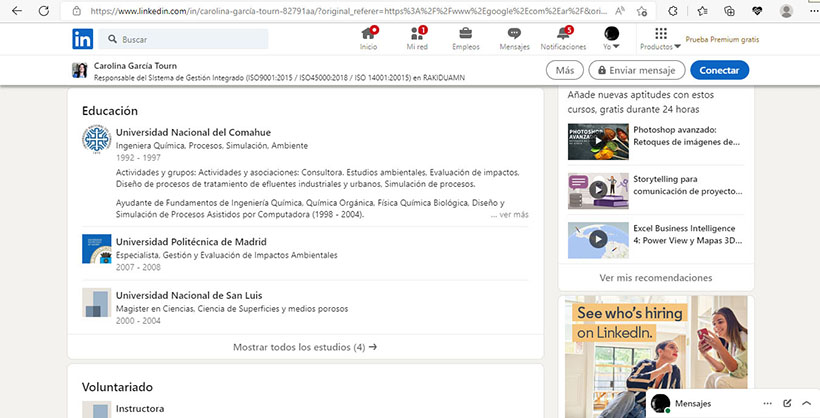Image resolution: width=820 pixels, height=418 pixels.
Task: Open Mensajes panel three-dot options
Action: pos(767,403)
